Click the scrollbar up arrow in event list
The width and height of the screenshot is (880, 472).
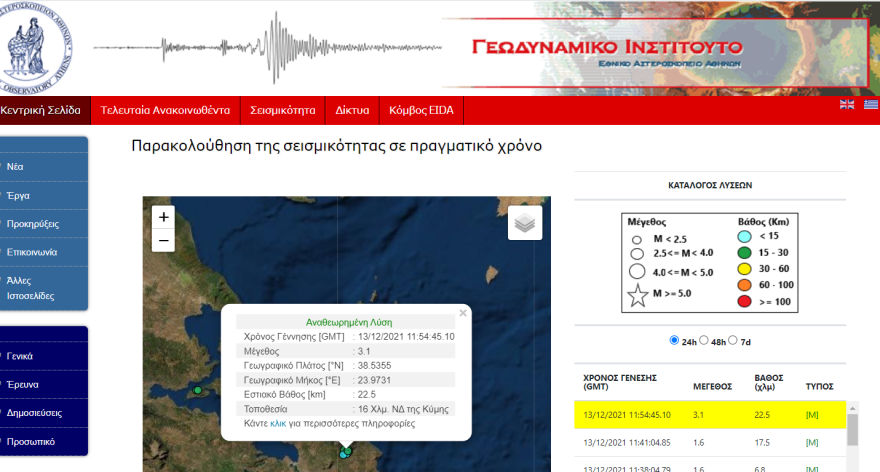click(852, 408)
